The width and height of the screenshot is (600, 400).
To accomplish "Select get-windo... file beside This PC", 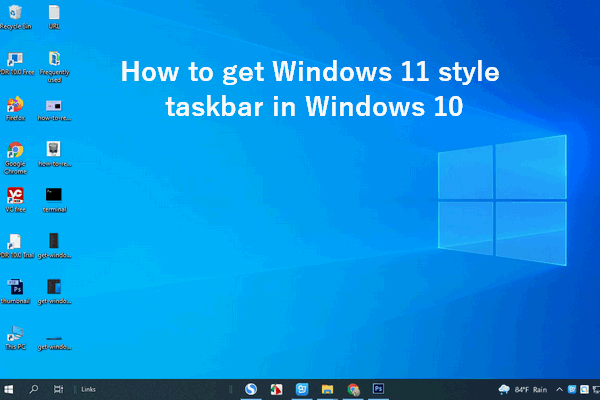I will pos(54,343).
